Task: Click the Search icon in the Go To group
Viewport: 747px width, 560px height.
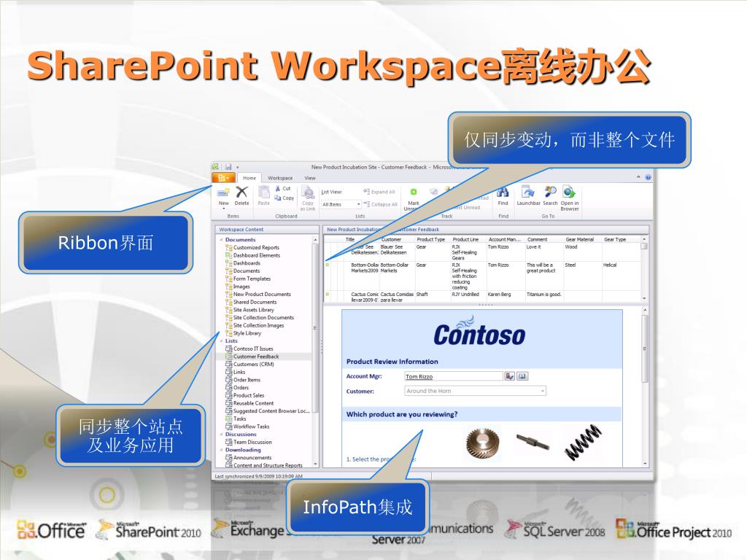Action: point(550,192)
